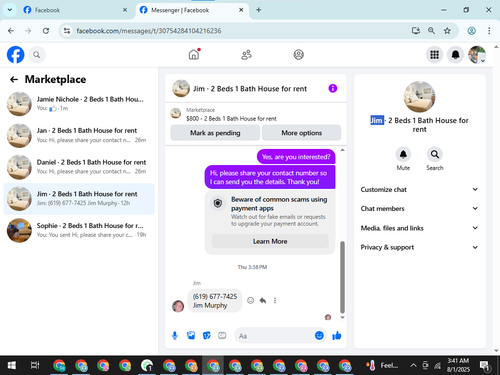500x375 pixels.
Task: Open the Friends icon in top navigation
Action: [246, 55]
